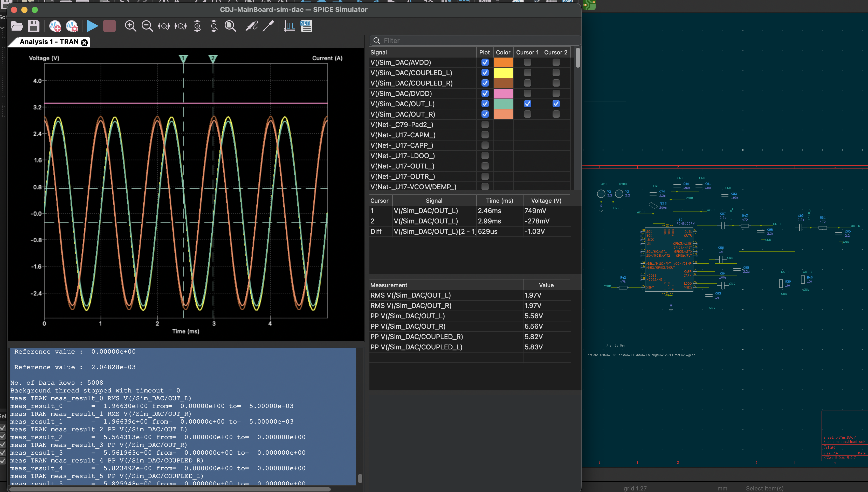This screenshot has height=492, width=868.
Task: Select resistor R43 in the schematic window
Action: [745, 225]
